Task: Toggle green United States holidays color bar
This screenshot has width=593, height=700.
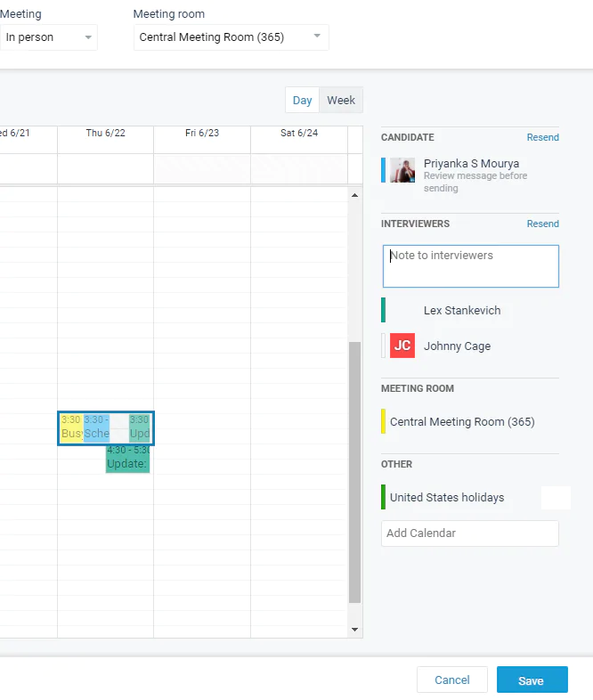Action: pyautogui.click(x=383, y=497)
